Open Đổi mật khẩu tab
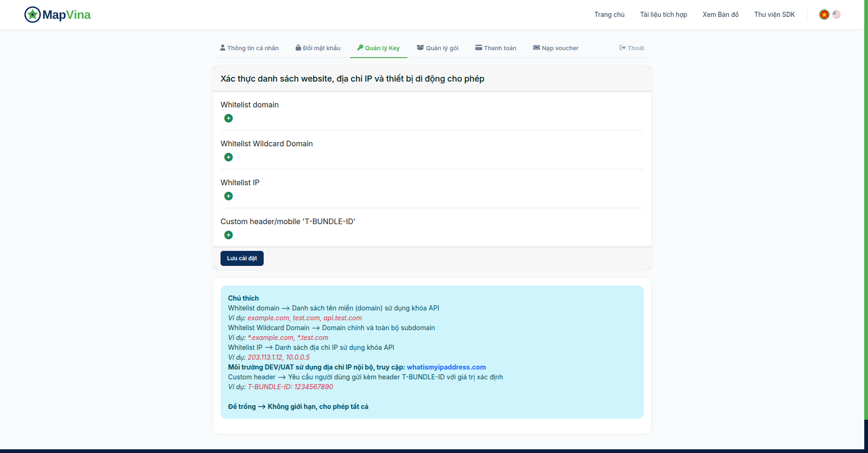Image resolution: width=868 pixels, height=453 pixels. tap(318, 48)
